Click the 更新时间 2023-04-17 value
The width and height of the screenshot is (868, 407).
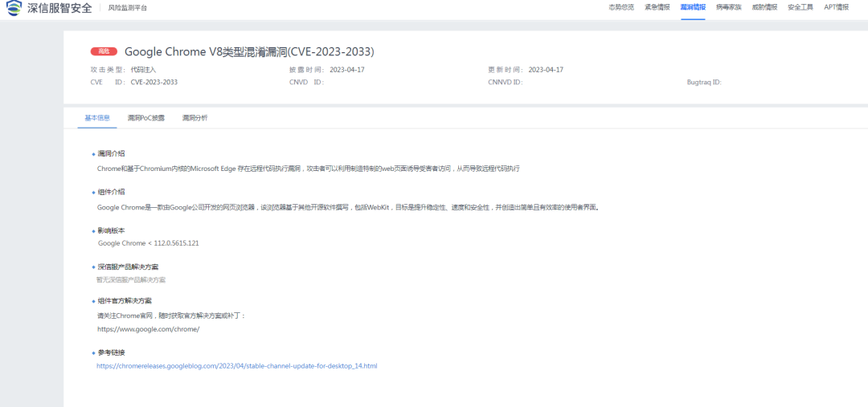[546, 70]
